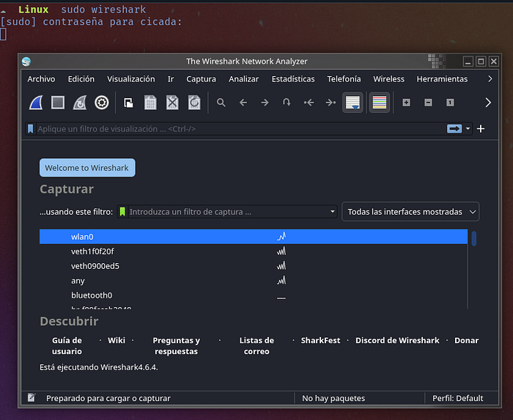
Task: Jump to first packet icon
Action: 309,103
